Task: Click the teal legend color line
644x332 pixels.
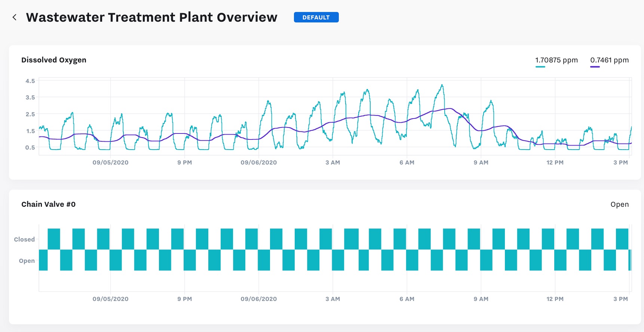Action: point(540,67)
